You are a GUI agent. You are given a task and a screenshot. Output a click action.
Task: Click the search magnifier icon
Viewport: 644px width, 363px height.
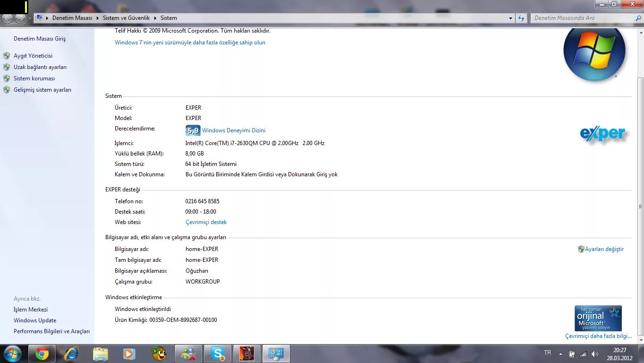tap(638, 18)
